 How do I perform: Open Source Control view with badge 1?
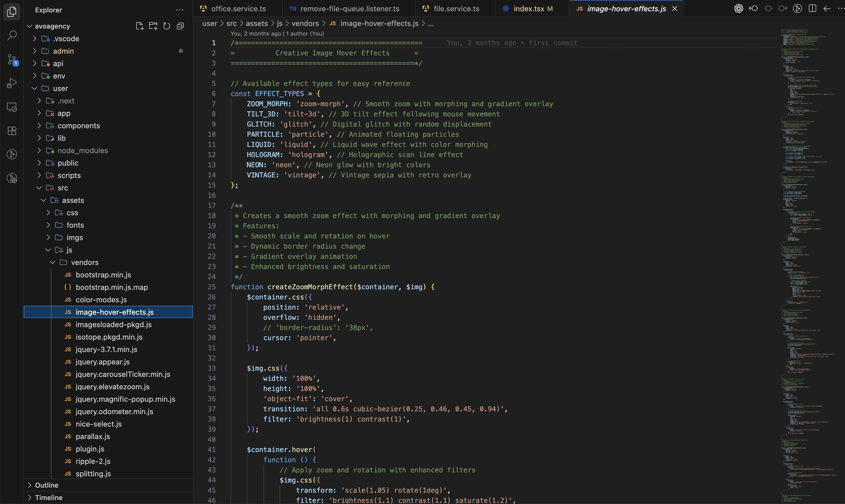12,59
